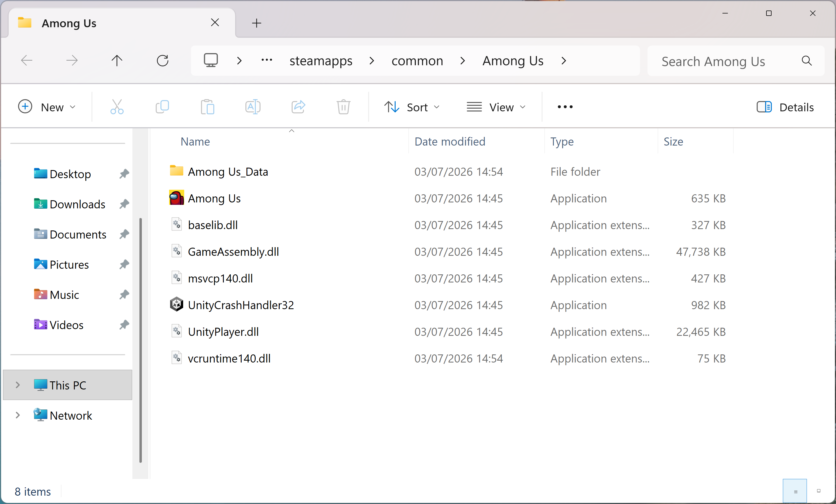This screenshot has width=836, height=504.
Task: Refresh the Among Us folder view
Action: coord(163,61)
